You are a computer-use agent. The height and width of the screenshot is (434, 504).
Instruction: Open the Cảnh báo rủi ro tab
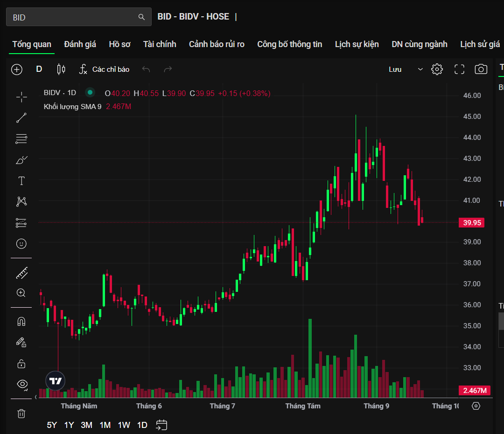[x=217, y=44]
